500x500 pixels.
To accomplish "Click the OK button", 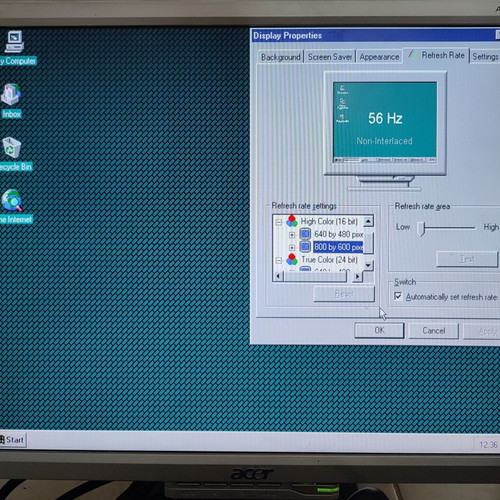I will [379, 330].
